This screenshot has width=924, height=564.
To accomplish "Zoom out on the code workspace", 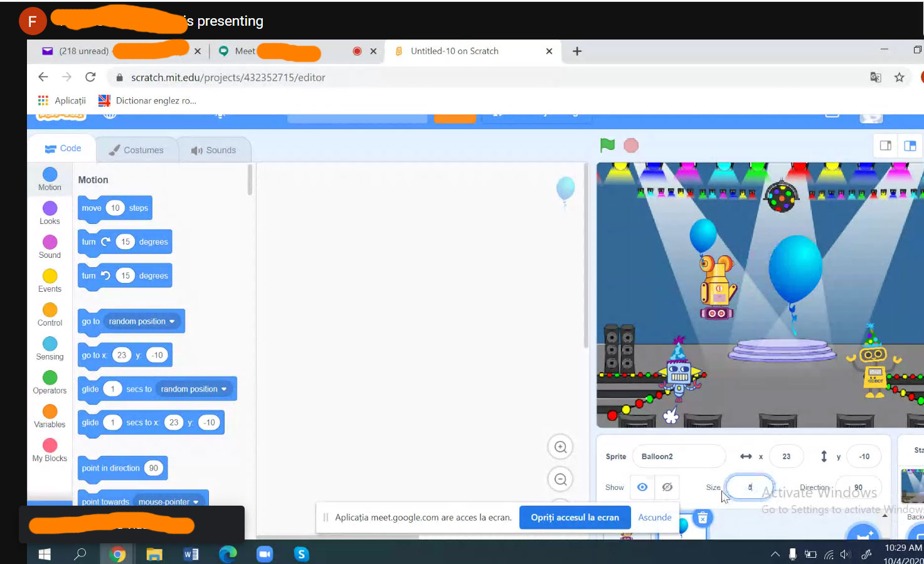I will click(560, 480).
